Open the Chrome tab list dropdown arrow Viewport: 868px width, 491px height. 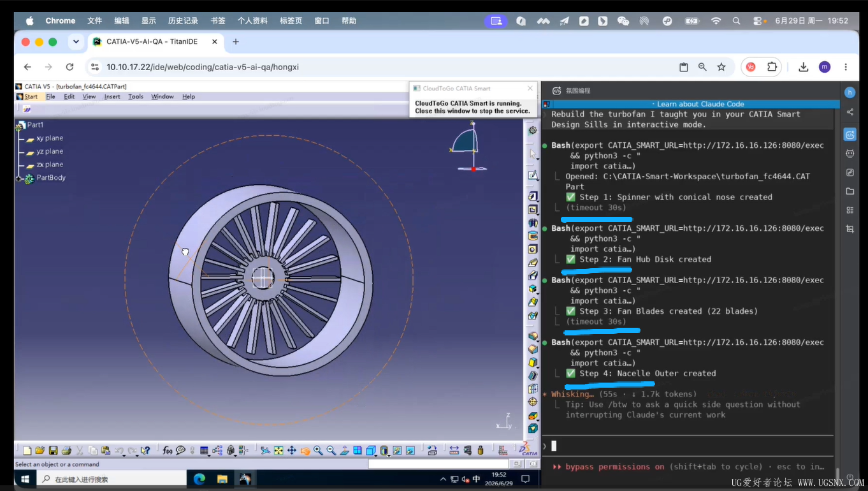pos(76,42)
